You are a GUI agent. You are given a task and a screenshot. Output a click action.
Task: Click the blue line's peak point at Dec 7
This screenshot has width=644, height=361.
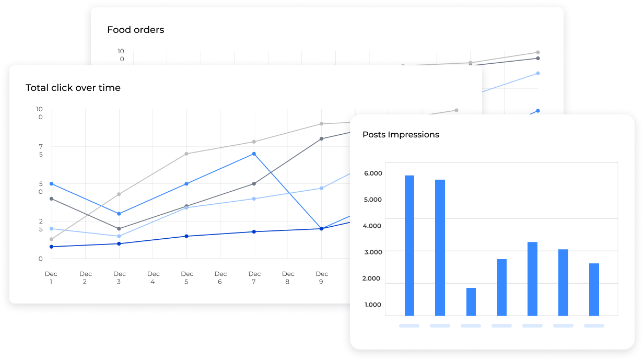click(x=254, y=154)
